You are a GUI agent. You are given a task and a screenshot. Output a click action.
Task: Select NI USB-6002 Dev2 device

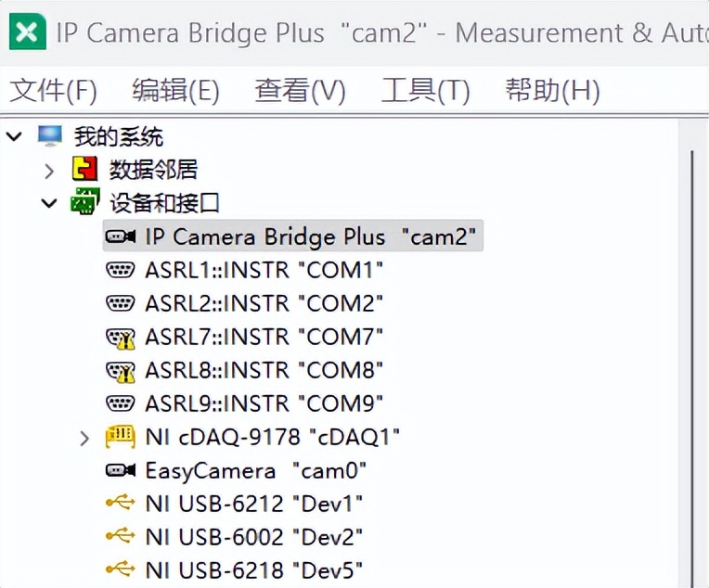click(x=253, y=536)
